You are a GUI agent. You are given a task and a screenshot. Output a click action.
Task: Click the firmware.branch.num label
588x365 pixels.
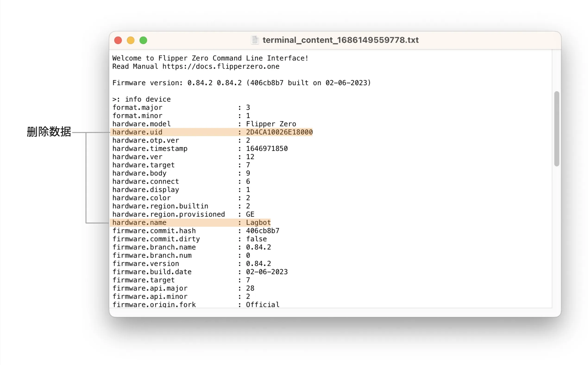coord(152,255)
